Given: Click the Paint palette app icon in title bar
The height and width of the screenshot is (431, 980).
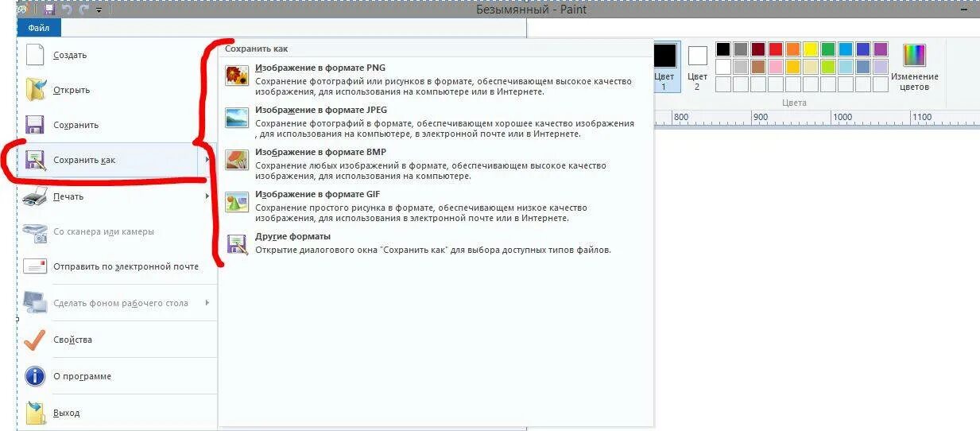Looking at the screenshot, I should [21, 9].
